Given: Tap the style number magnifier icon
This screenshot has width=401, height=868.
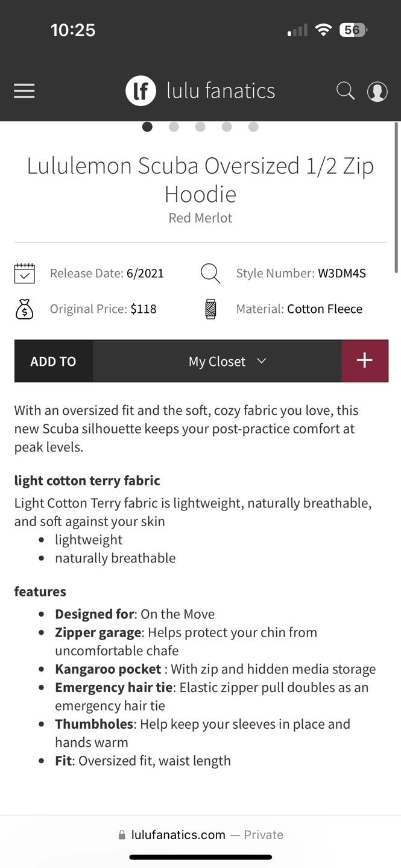Looking at the screenshot, I should pyautogui.click(x=210, y=274).
